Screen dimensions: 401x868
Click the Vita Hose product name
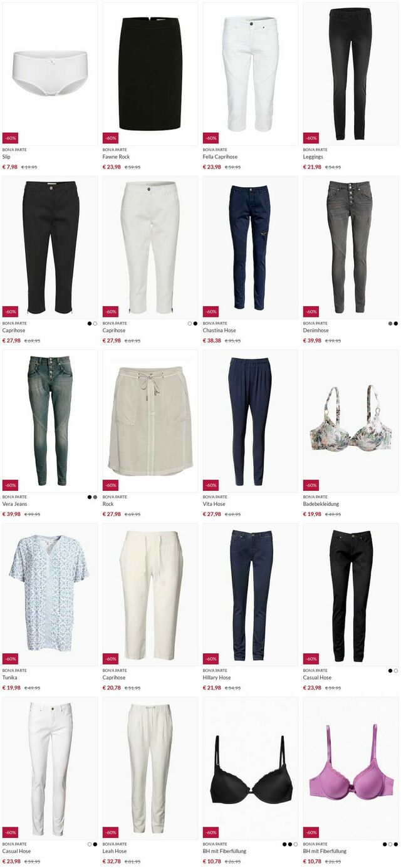click(x=214, y=504)
